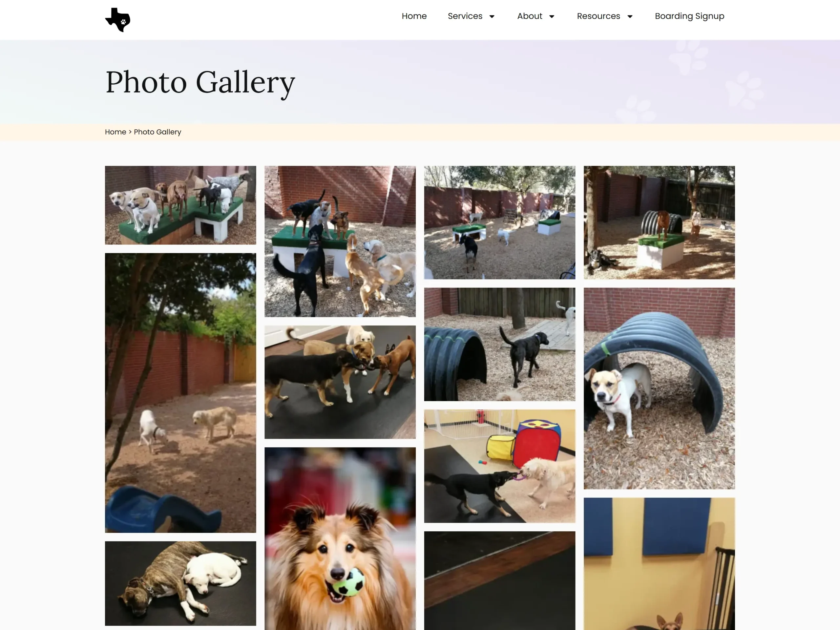This screenshot has height=630, width=840.
Task: Expand the About dropdown arrow
Action: point(552,16)
